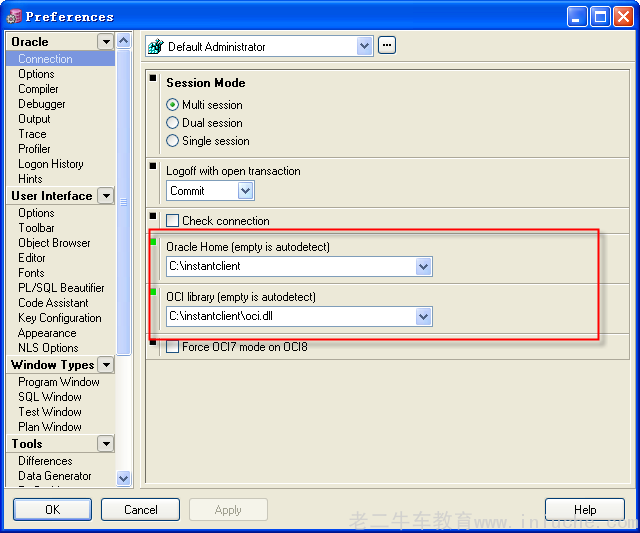The width and height of the screenshot is (640, 533).
Task: Open Output preferences
Action: [x=34, y=119]
